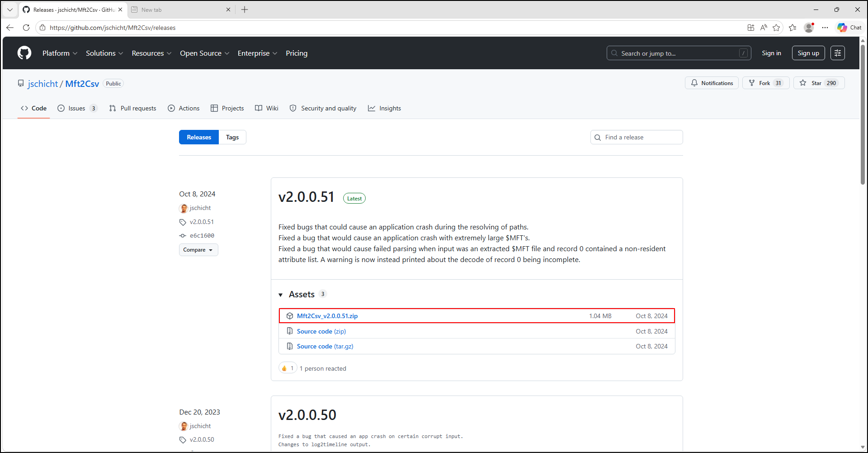Click the address bar URL
This screenshot has height=453, width=868.
(x=113, y=28)
